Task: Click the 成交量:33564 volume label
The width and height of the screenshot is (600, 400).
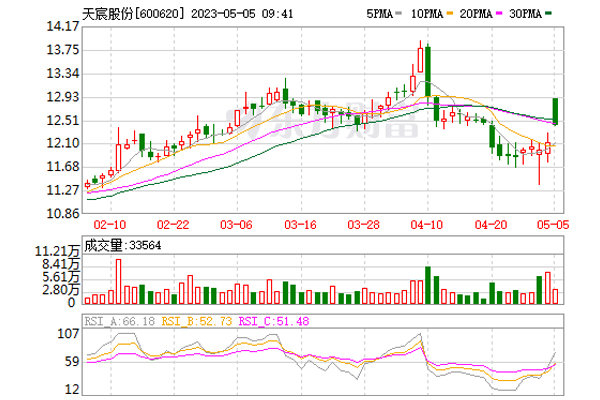Action: pos(118,243)
